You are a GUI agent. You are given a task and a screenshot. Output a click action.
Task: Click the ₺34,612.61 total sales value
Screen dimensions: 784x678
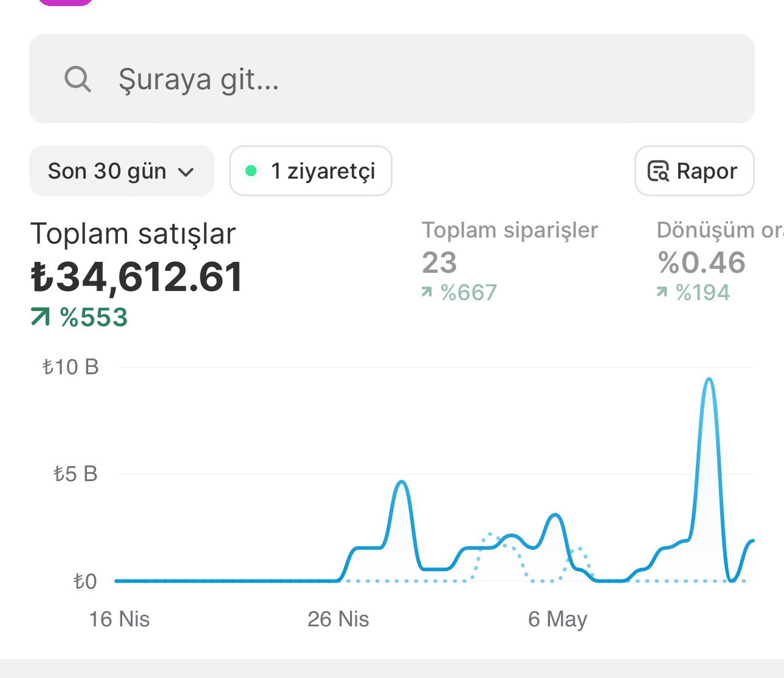click(137, 277)
